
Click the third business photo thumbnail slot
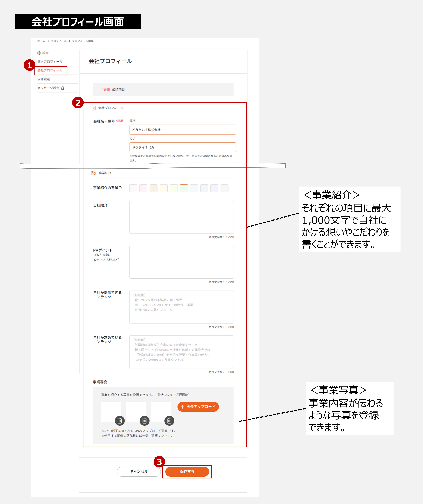[x=161, y=412]
